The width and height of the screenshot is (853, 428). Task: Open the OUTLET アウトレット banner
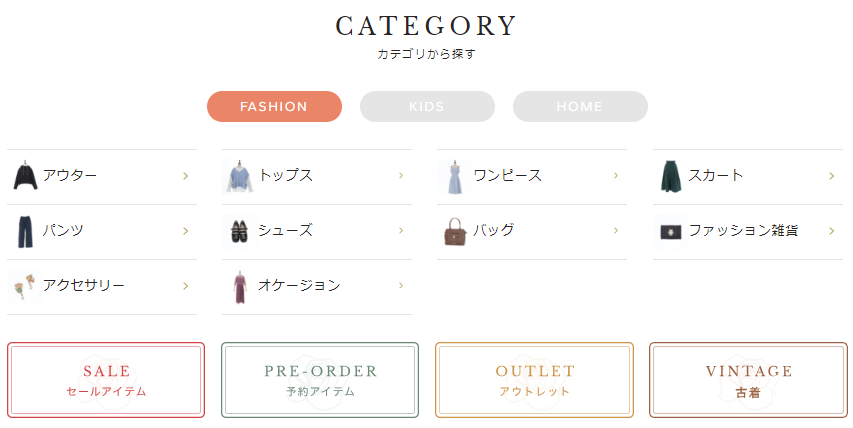coord(534,380)
